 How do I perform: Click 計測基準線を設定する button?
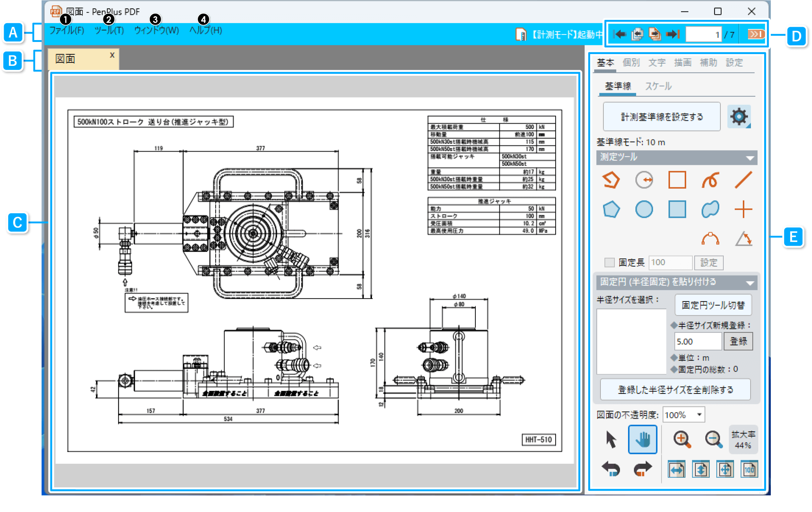tap(662, 117)
